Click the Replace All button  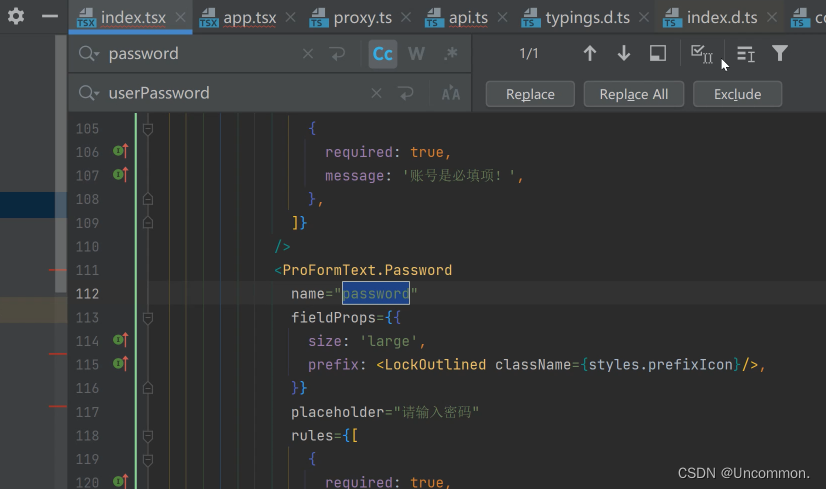pos(634,94)
